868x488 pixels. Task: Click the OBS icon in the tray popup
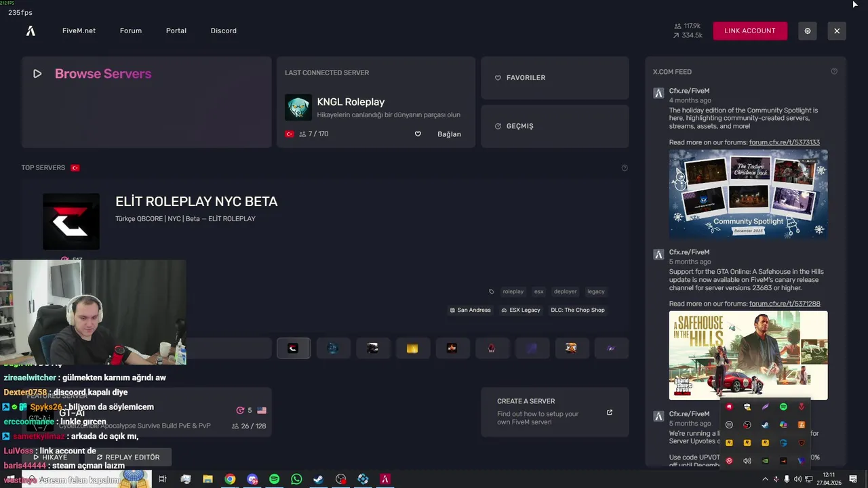(747, 425)
